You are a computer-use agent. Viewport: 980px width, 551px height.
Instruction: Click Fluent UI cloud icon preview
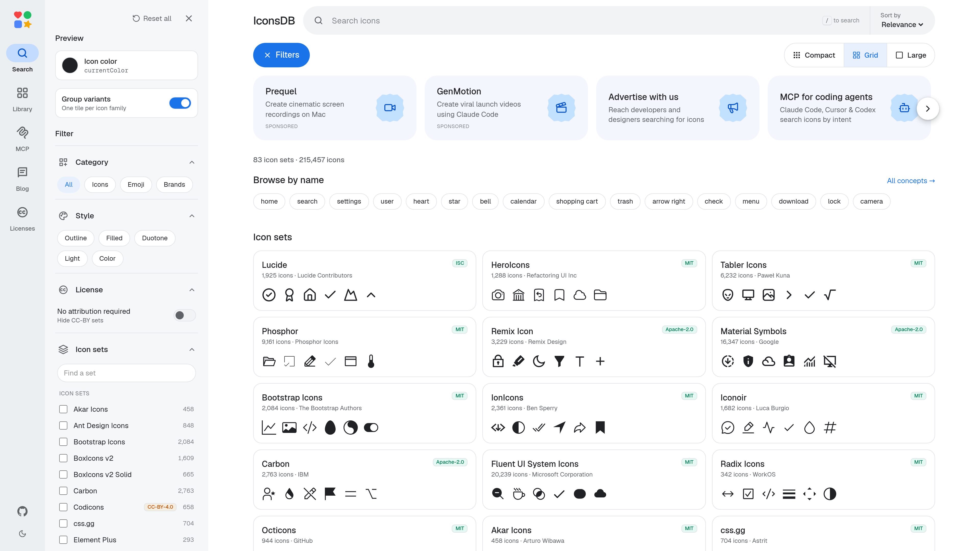pos(600,494)
